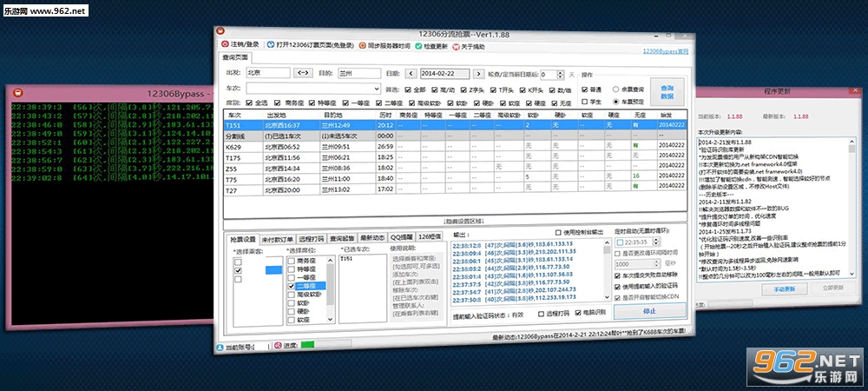Click the red app icon in main window title

click(x=220, y=31)
